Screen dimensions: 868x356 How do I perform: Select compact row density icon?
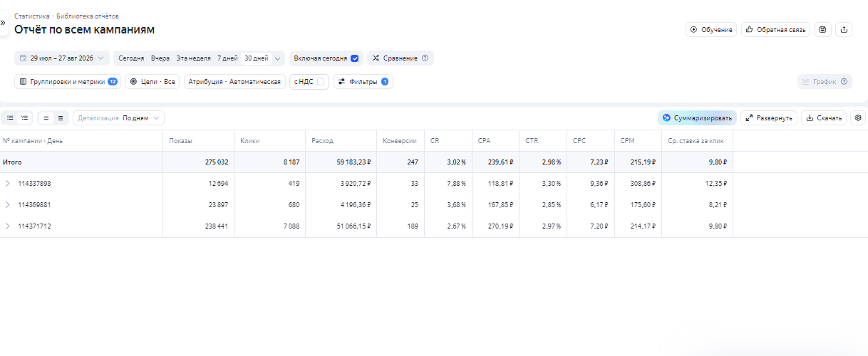pos(46,117)
